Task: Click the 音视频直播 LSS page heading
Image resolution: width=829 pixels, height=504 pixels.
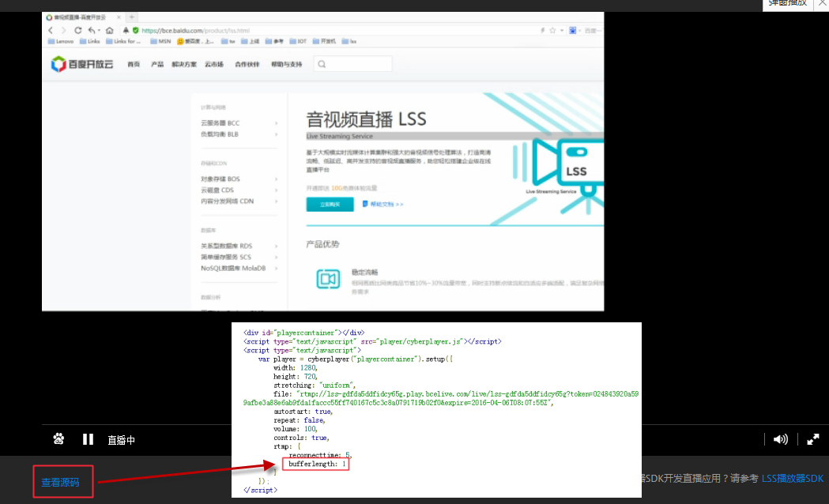Action: point(366,119)
